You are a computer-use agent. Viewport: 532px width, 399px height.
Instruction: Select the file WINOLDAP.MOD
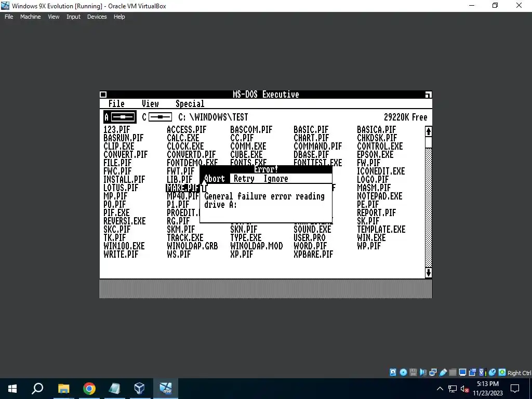[256, 246]
